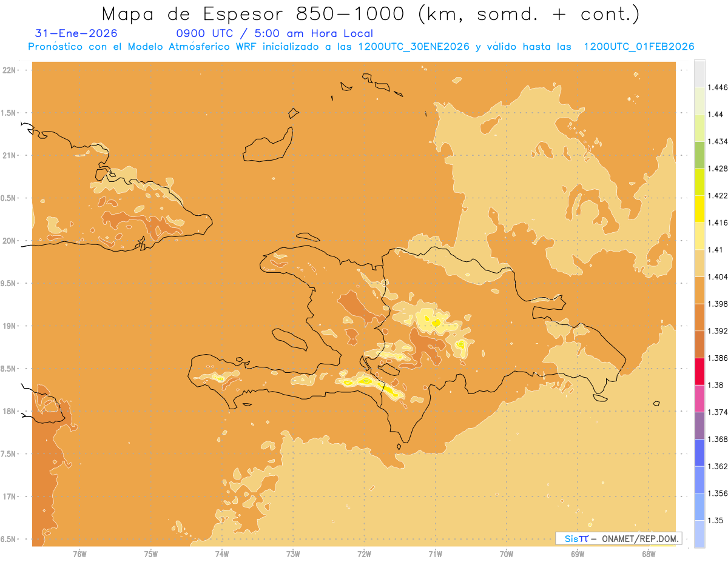Click the '8.5N' latitude label
This screenshot has height=562, width=728.
click(x=10, y=369)
